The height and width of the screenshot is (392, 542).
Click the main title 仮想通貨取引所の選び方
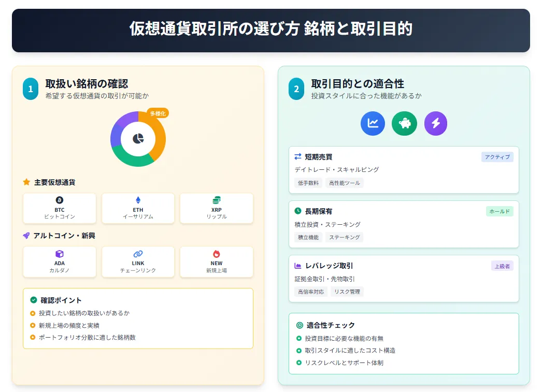tap(215, 28)
